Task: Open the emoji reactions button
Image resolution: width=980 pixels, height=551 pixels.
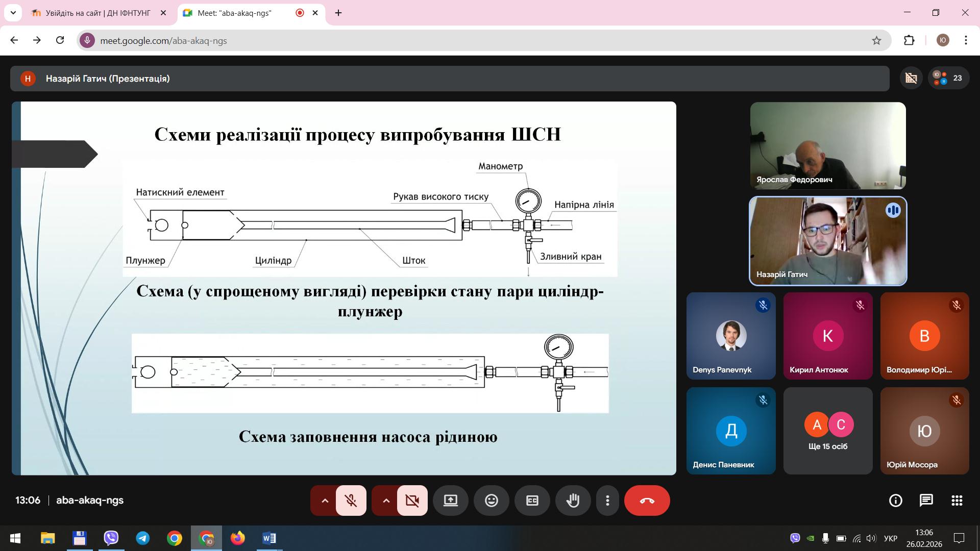Action: (491, 500)
